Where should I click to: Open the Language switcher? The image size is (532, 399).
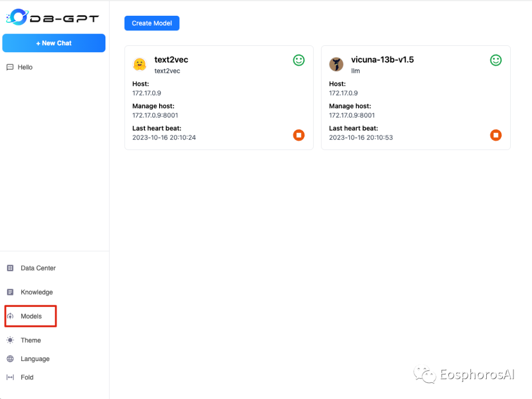35,359
